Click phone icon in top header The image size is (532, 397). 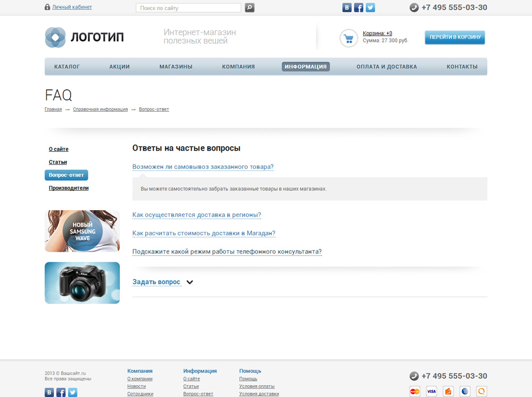tap(414, 7)
